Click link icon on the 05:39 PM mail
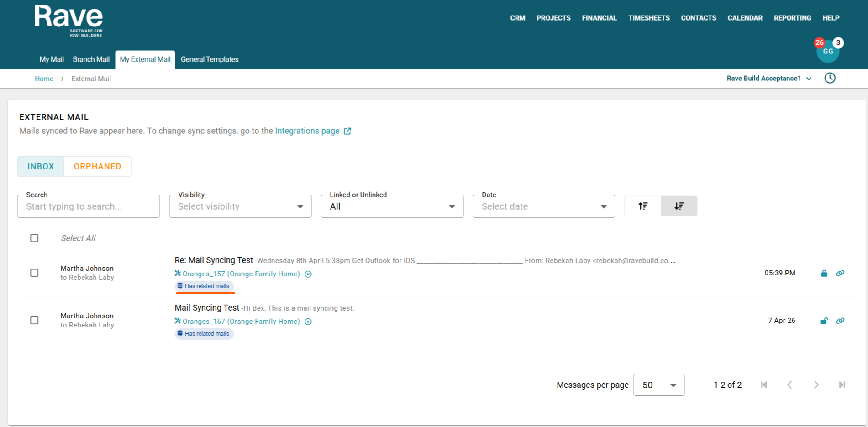 pyautogui.click(x=840, y=273)
